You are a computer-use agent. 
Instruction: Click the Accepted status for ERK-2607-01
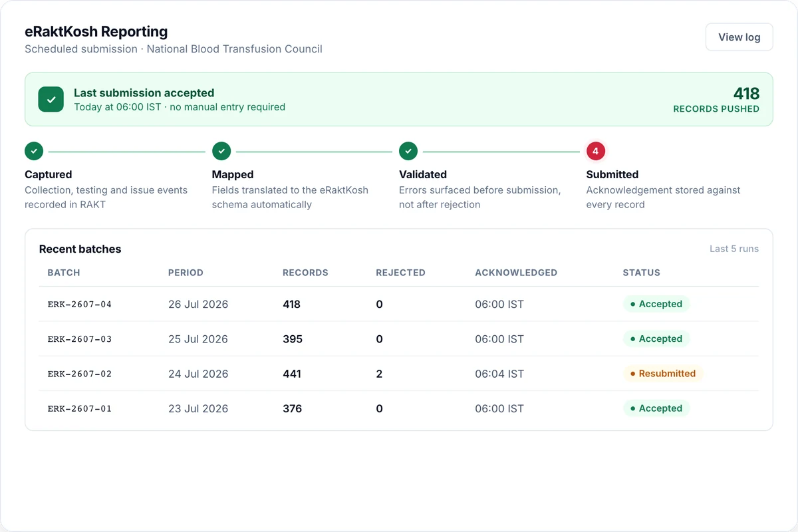pos(656,408)
